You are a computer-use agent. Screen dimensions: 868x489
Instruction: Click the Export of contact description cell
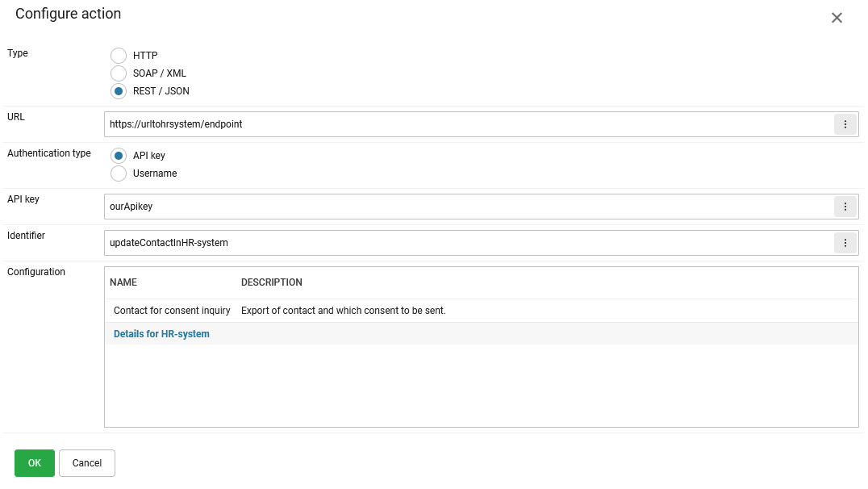pos(344,311)
